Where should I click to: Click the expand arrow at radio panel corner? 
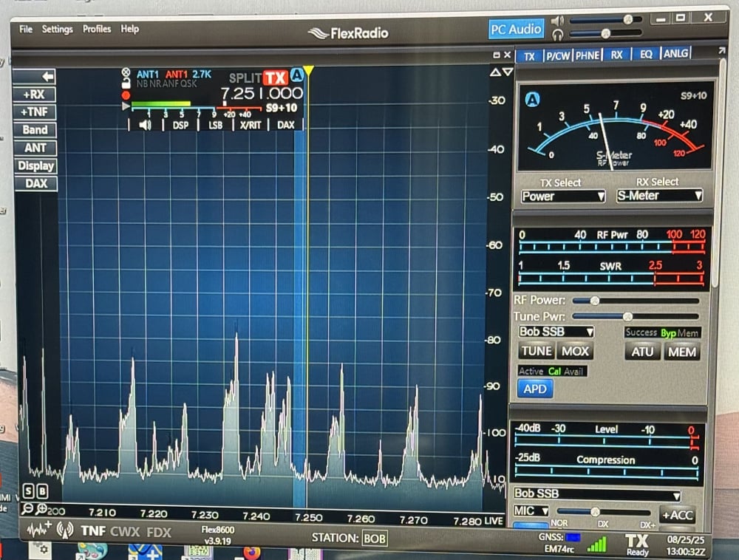[x=721, y=50]
